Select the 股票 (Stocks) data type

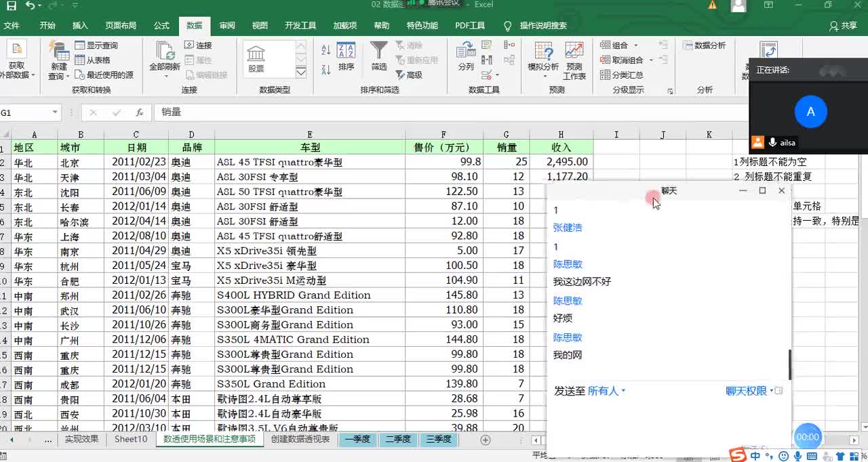tap(256, 58)
